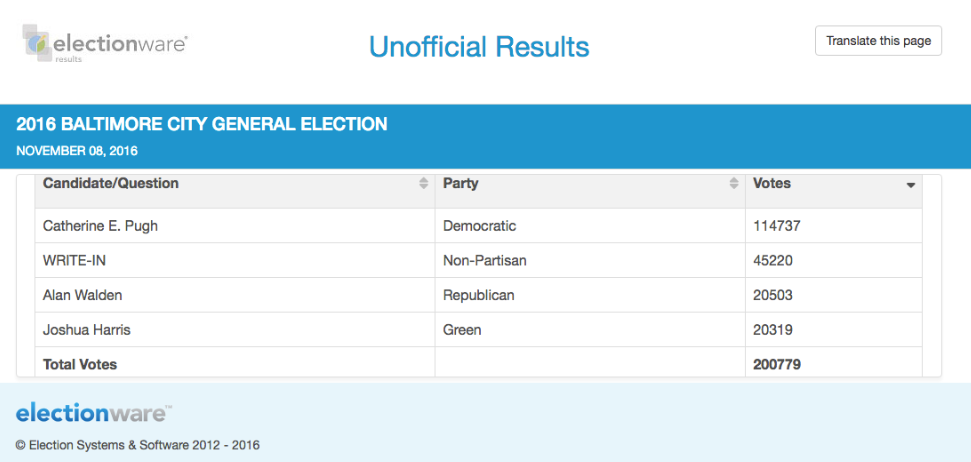The width and height of the screenshot is (971, 462).
Task: Click the 114737 votes cell
Action: point(777,226)
